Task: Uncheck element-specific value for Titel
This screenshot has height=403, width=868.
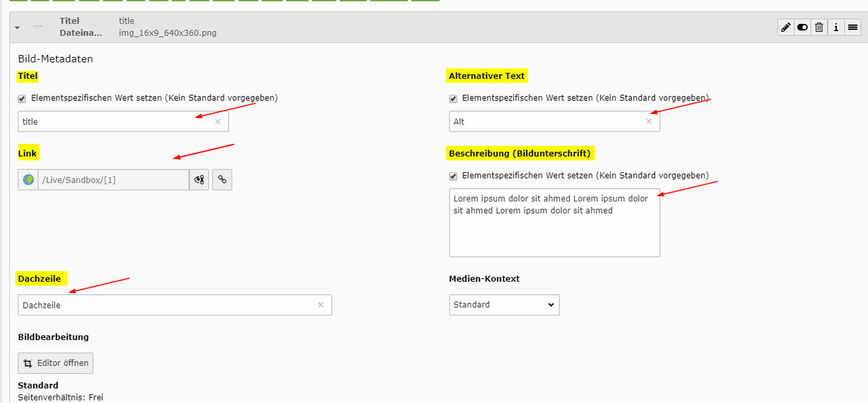Action: 22,98
